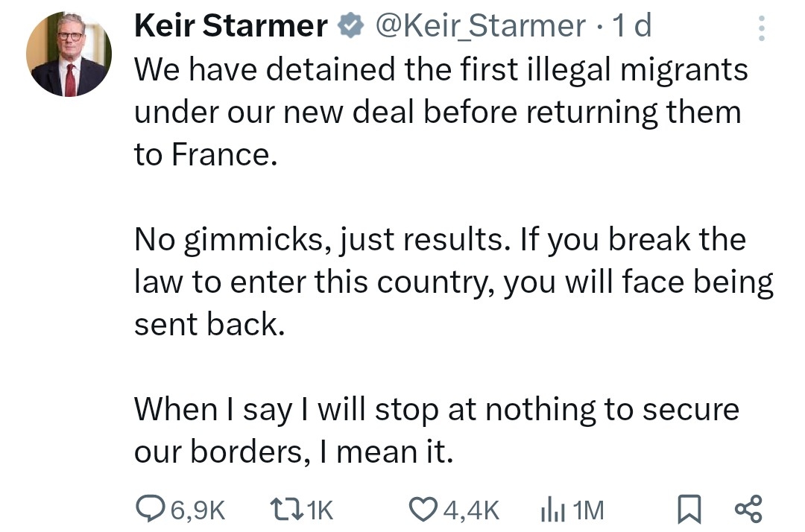Click the reply speech bubble icon
Image resolution: width=805 pixels, height=532 pixels.
151,509
